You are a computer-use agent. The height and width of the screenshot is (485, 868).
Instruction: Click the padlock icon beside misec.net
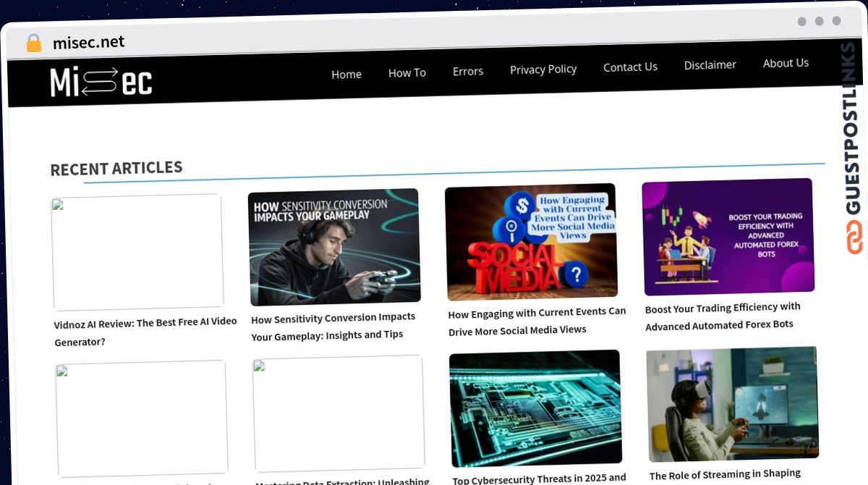33,43
